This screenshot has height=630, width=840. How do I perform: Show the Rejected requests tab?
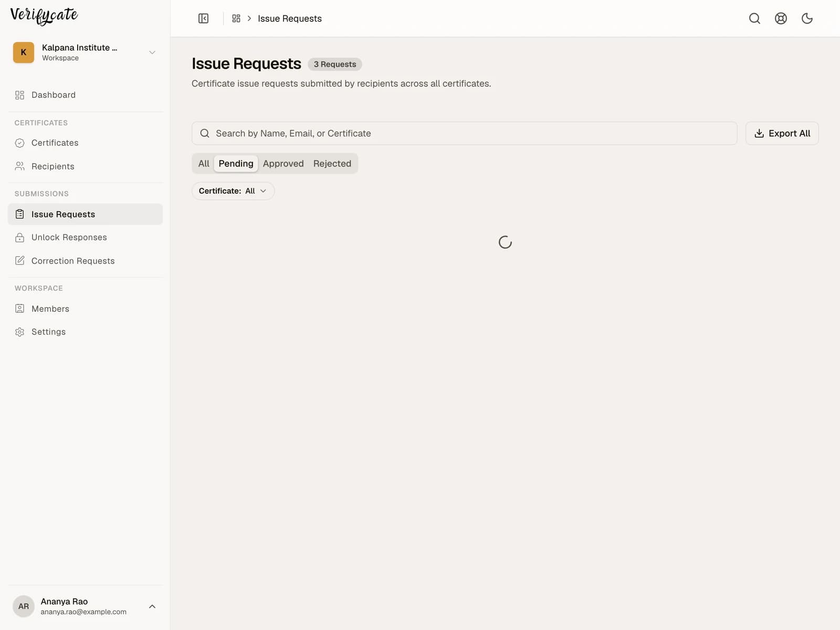coord(332,163)
